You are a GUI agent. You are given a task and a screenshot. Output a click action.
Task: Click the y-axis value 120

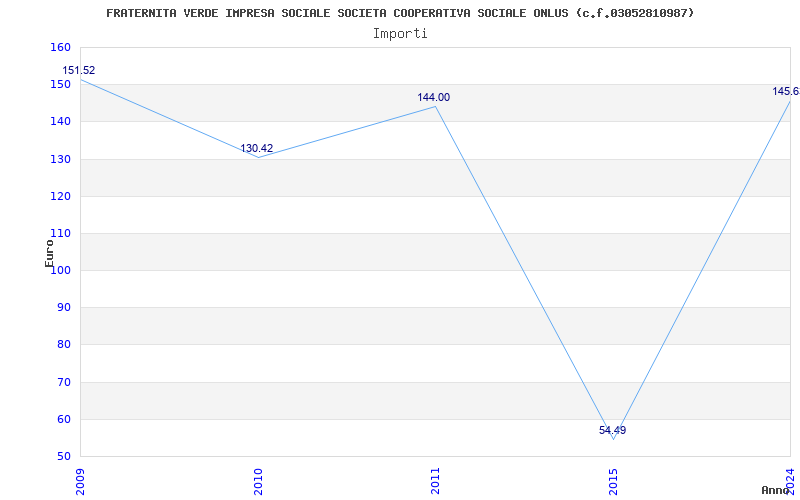[x=60, y=196]
